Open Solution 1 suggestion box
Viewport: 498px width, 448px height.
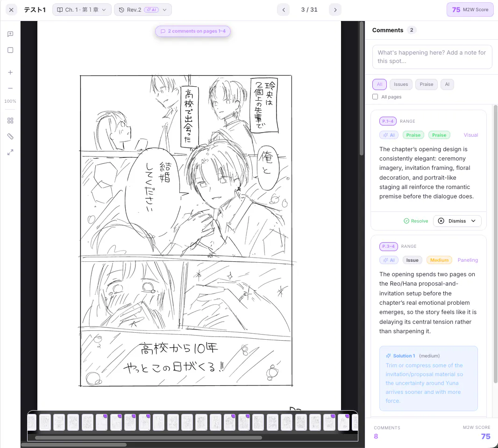pyautogui.click(x=428, y=378)
